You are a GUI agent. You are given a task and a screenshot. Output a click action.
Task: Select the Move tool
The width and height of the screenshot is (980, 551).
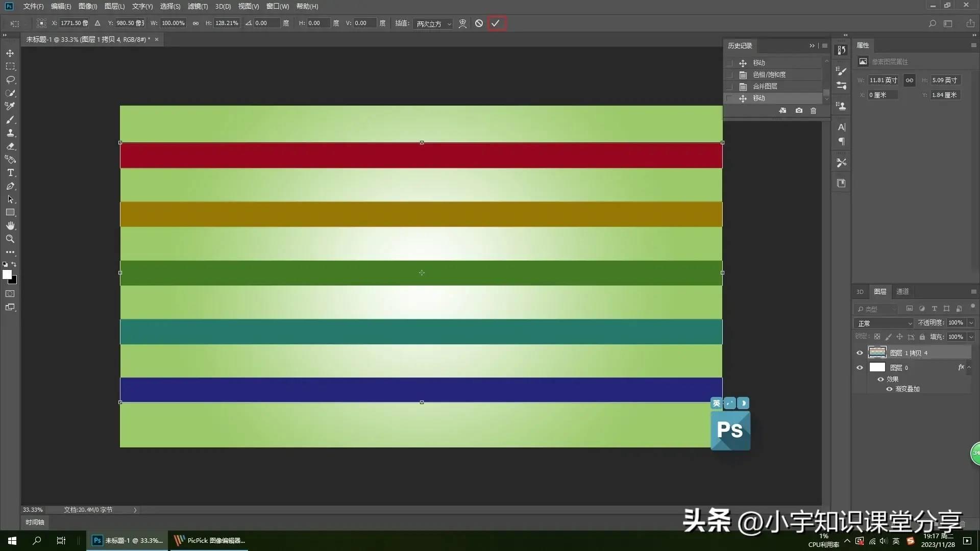pyautogui.click(x=10, y=53)
